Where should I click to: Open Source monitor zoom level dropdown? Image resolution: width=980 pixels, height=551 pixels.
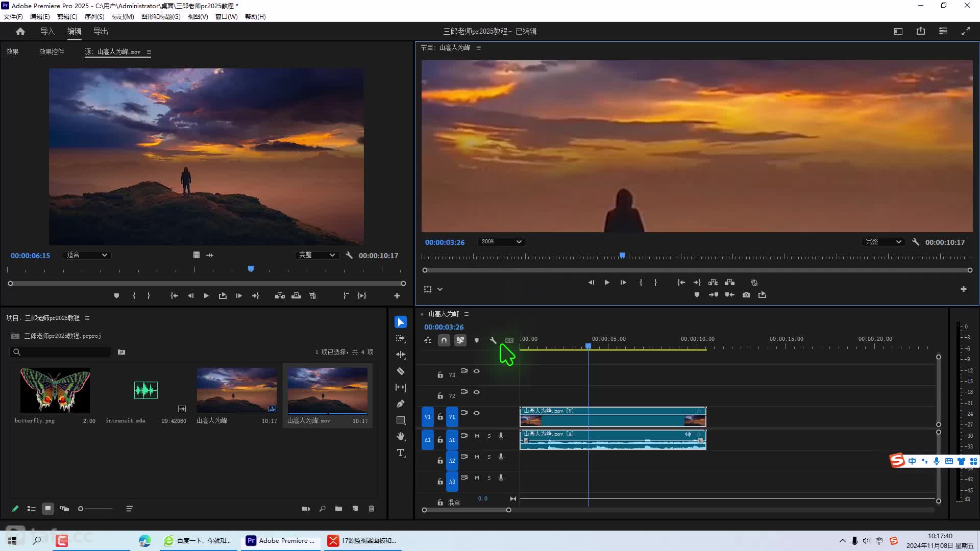tap(87, 255)
